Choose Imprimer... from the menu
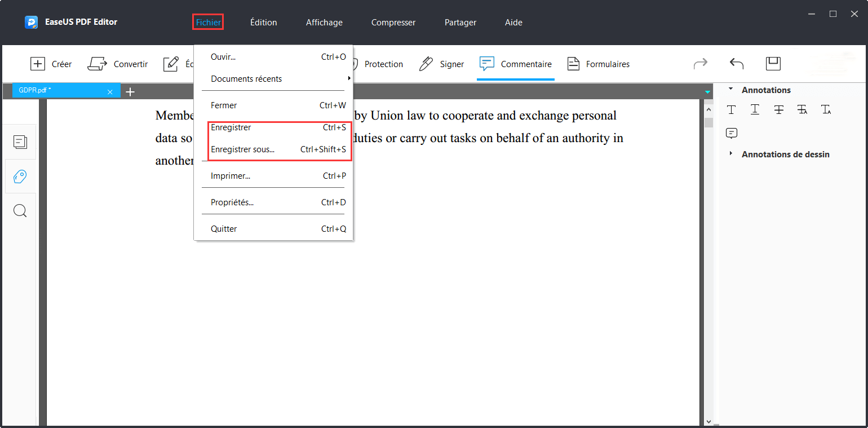Screen dimensions: 868x428 tap(274, 176)
